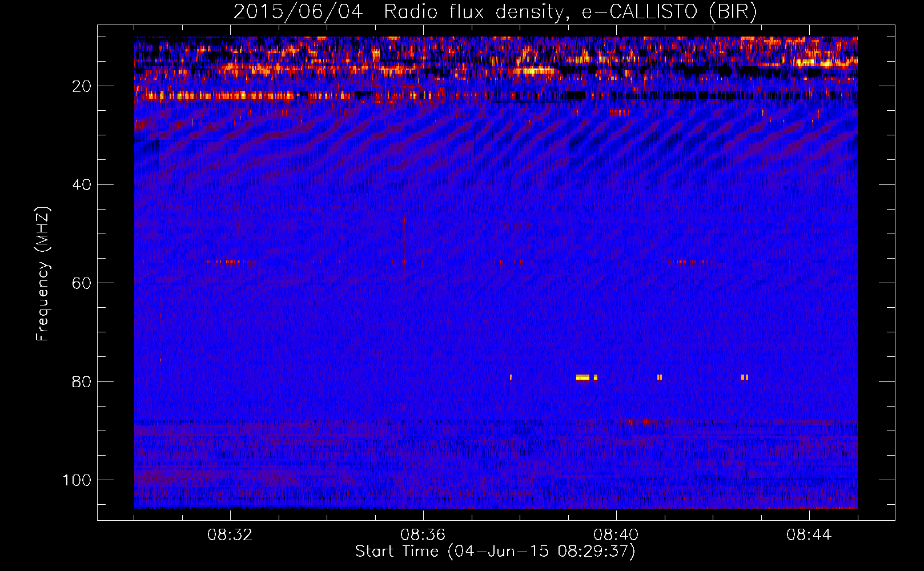This screenshot has height=571, width=924.
Task: Click the '08:40' time tick label
Action: (616, 535)
